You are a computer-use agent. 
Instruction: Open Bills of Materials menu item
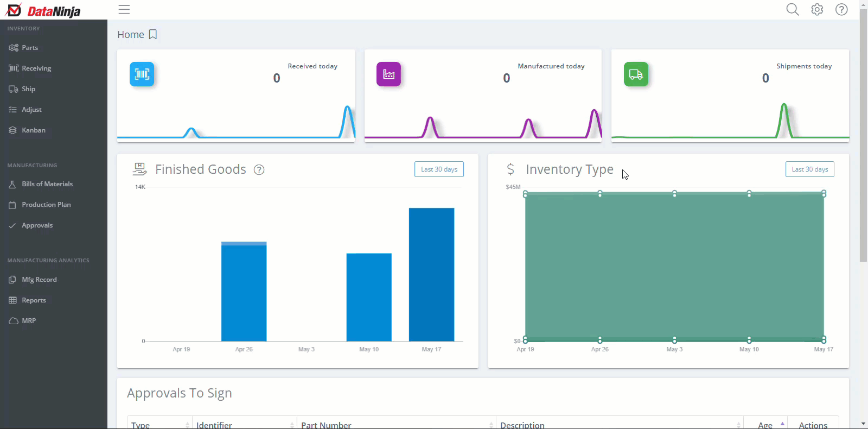coord(47,184)
